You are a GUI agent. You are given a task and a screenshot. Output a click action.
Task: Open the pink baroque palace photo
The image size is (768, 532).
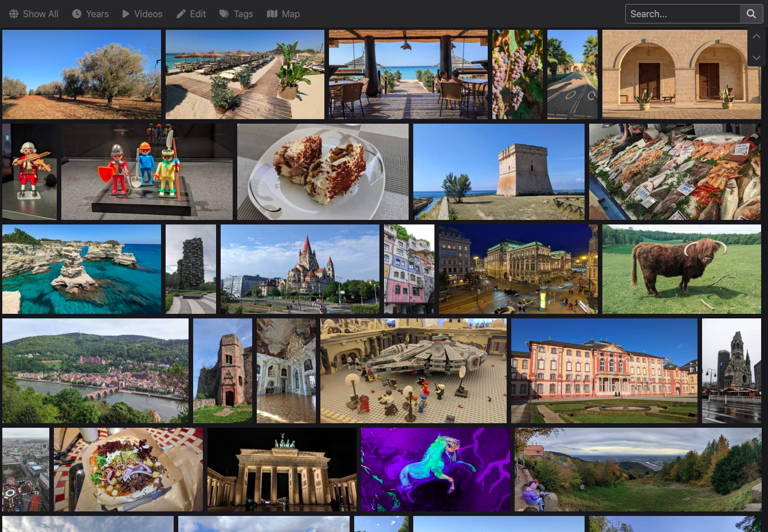click(604, 371)
